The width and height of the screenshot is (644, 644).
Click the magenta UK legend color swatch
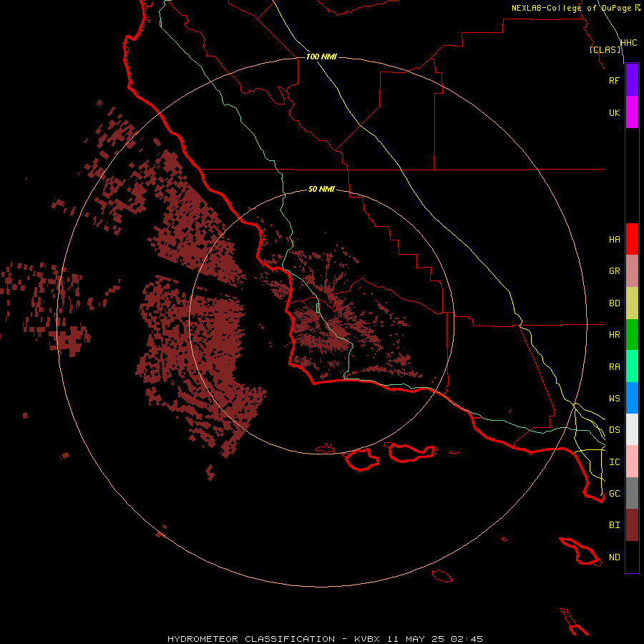(x=632, y=112)
